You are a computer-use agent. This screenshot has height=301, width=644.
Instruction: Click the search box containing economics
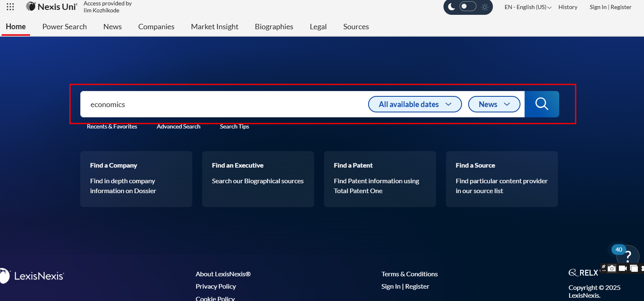pos(222,104)
